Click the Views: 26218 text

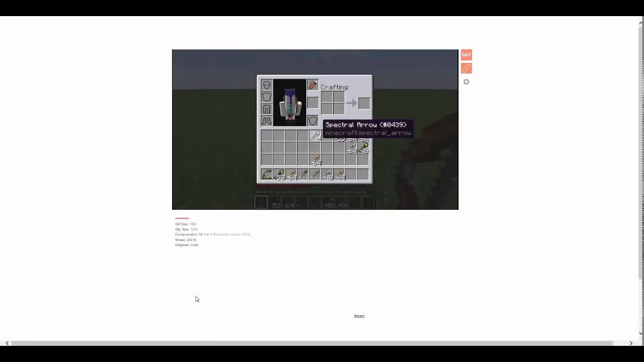coord(186,240)
